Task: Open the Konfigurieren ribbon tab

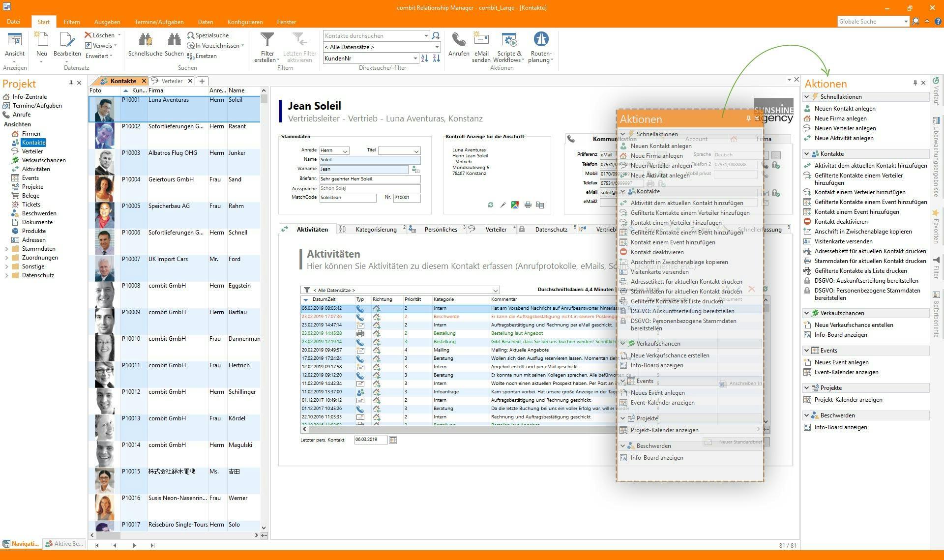Action: (245, 22)
